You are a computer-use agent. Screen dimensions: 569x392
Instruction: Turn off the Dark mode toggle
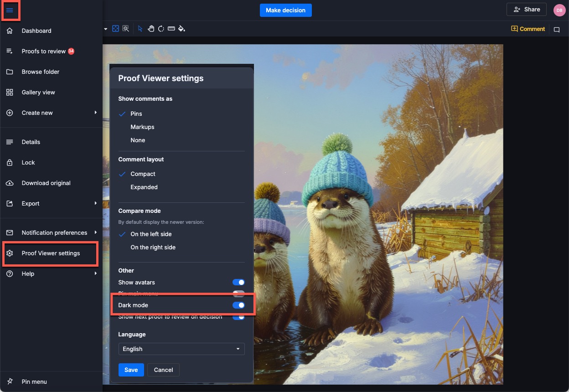point(238,305)
